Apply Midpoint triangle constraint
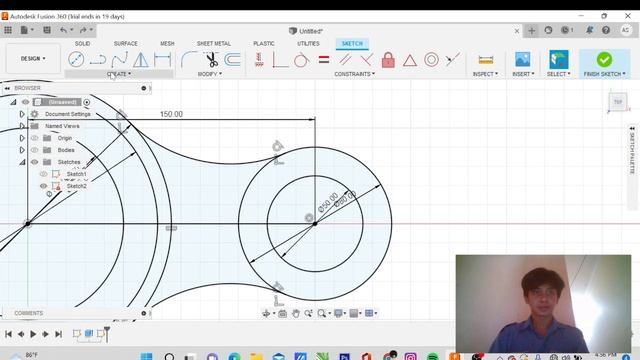640x360 pixels. tap(410, 60)
